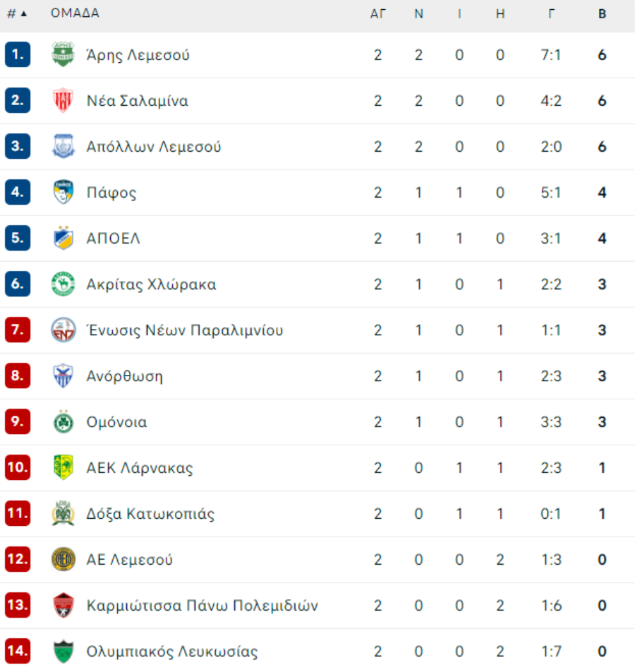Click the Άρης Λεμεσού team crest

(63, 54)
